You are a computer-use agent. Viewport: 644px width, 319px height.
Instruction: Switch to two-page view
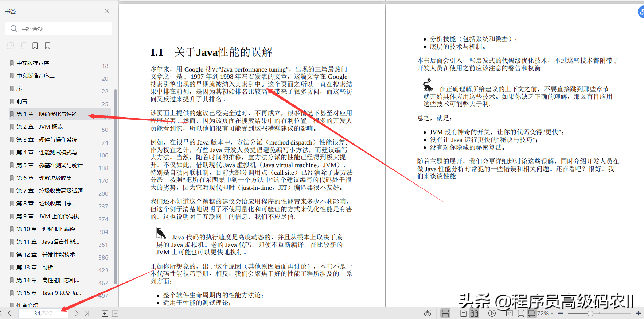click(x=474, y=313)
